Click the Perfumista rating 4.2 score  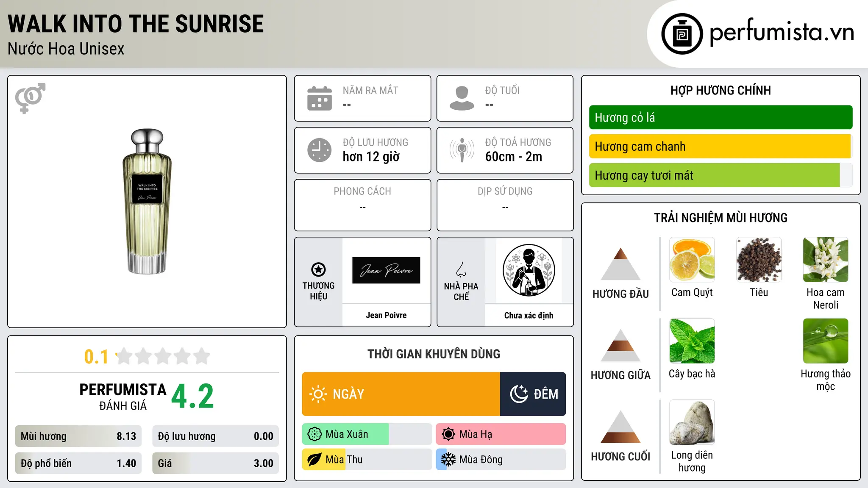click(x=193, y=396)
